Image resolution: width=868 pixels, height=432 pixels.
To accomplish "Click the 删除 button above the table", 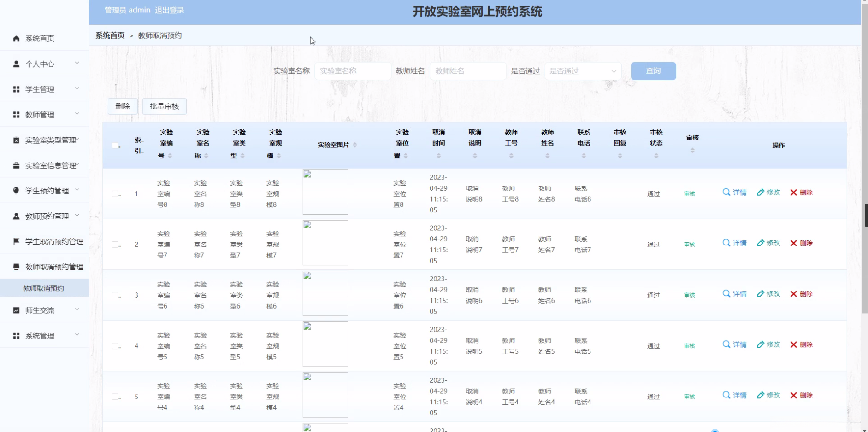I will click(x=123, y=106).
